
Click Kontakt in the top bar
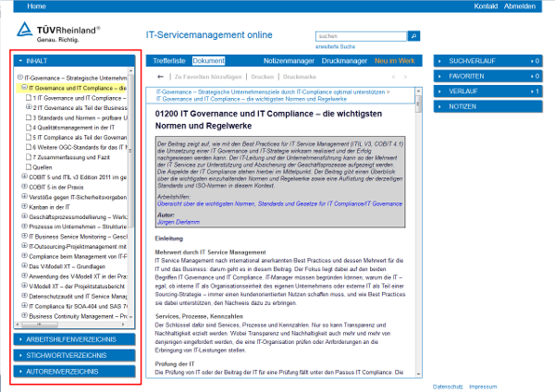coord(486,6)
